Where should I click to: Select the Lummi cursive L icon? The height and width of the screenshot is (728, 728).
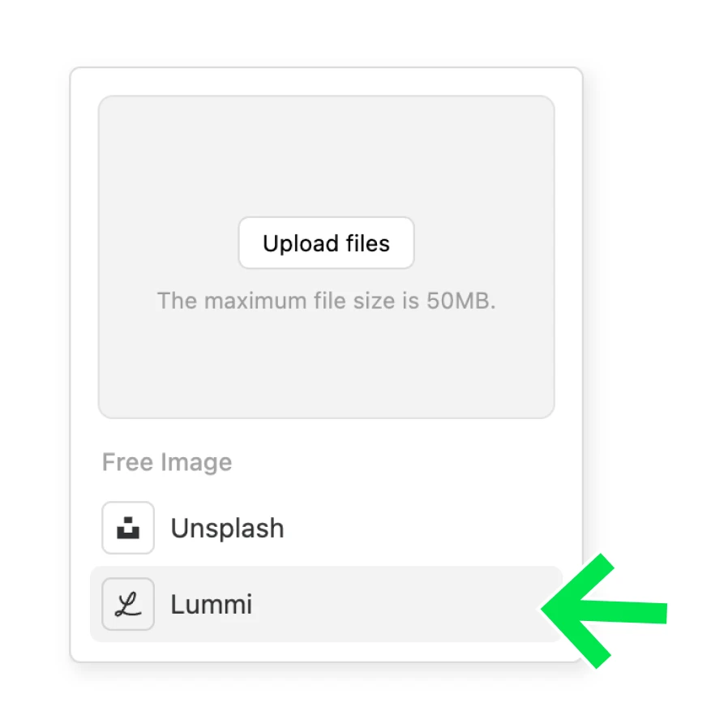pyautogui.click(x=128, y=604)
